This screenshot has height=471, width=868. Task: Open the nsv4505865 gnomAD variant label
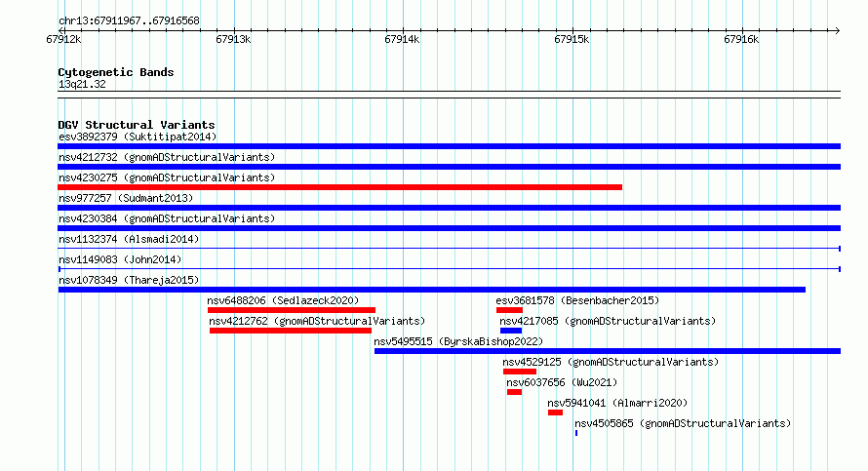click(x=683, y=423)
